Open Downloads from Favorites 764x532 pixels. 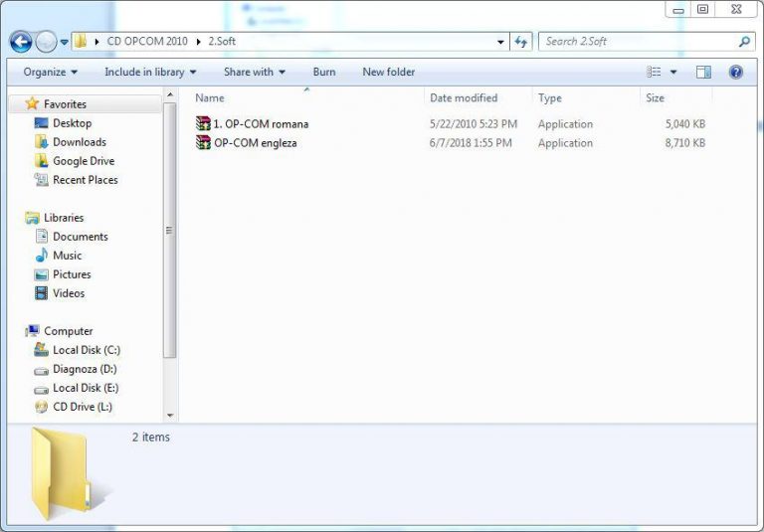pos(80,142)
